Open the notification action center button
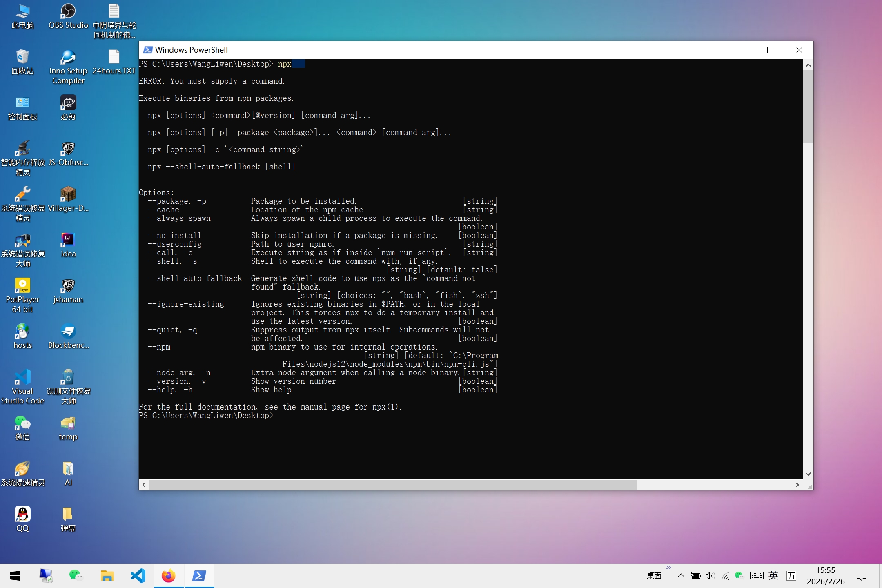This screenshot has height=588, width=882. click(862, 576)
